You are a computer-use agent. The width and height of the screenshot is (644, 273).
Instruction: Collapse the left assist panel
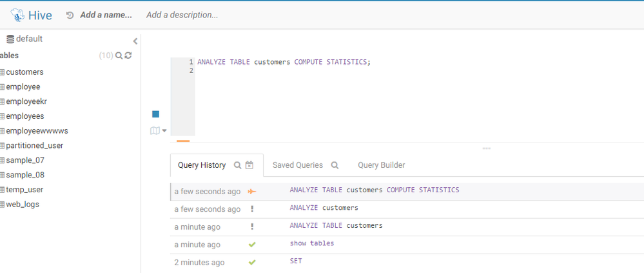pyautogui.click(x=135, y=41)
